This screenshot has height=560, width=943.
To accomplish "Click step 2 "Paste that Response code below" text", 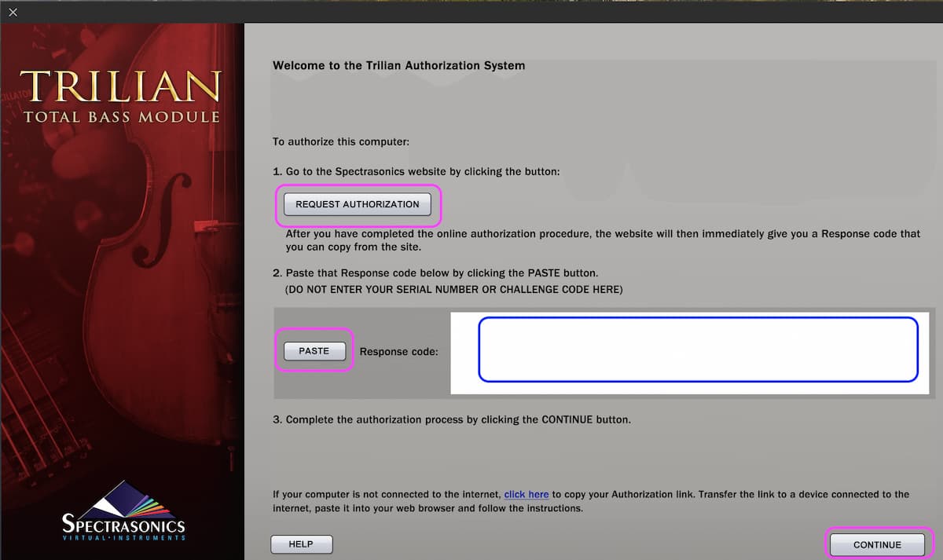I will (x=435, y=273).
